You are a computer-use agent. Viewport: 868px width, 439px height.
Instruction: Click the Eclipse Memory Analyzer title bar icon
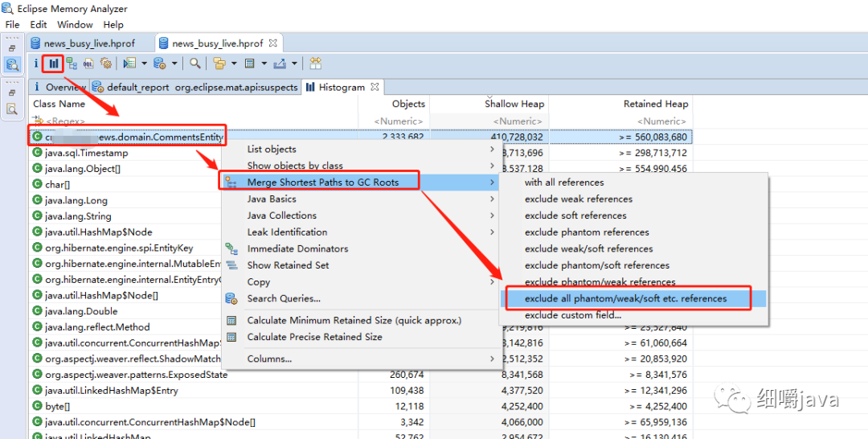pos(7,8)
